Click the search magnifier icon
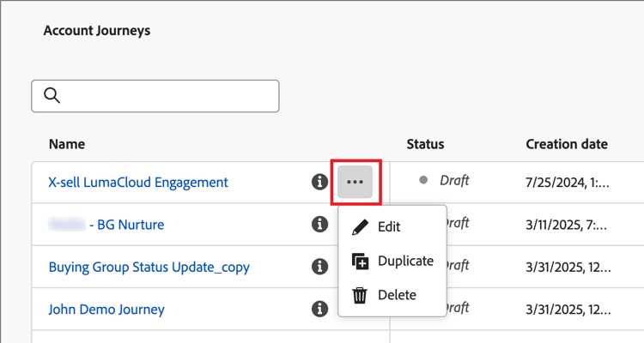 (x=52, y=96)
